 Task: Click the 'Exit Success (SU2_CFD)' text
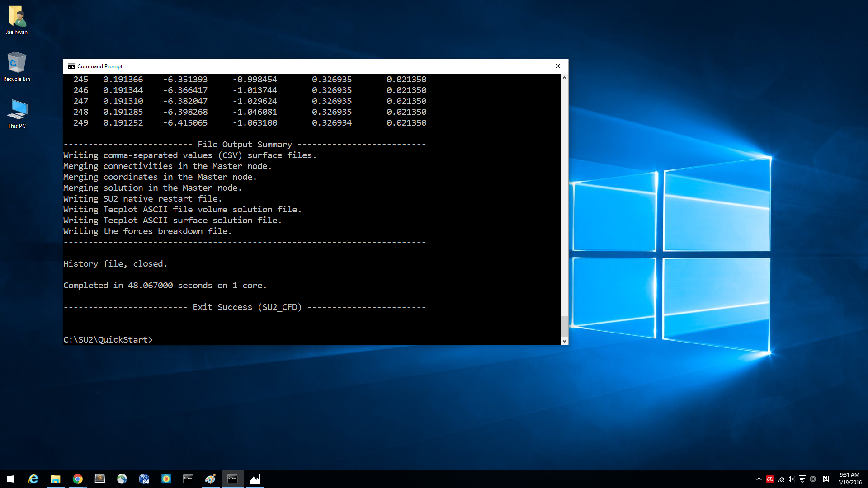click(x=247, y=307)
